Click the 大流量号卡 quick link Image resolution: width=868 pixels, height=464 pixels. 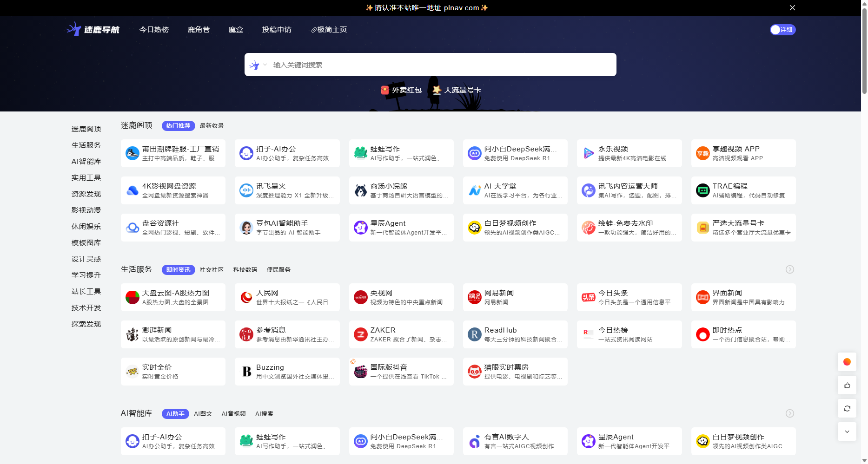point(457,90)
